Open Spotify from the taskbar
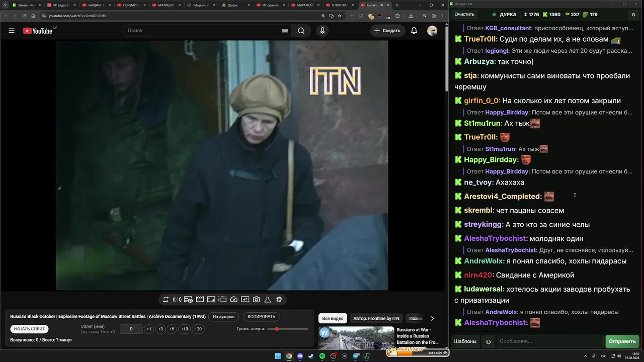This screenshot has height=362, width=644. point(323,356)
